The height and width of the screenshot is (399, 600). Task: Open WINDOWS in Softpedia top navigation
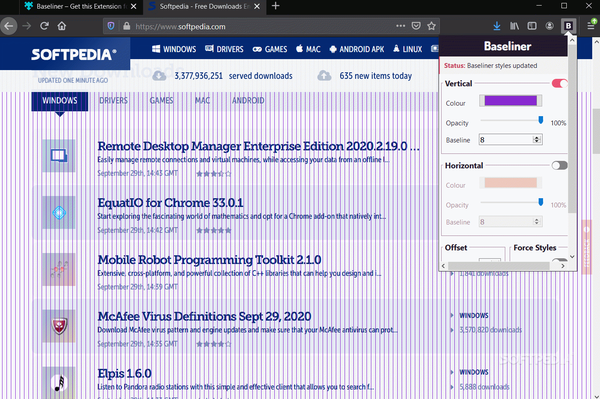tap(174, 49)
